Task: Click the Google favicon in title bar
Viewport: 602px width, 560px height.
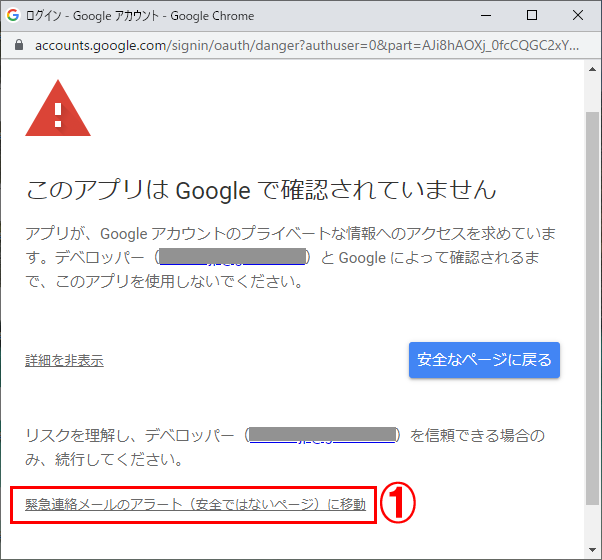Action: coord(13,15)
